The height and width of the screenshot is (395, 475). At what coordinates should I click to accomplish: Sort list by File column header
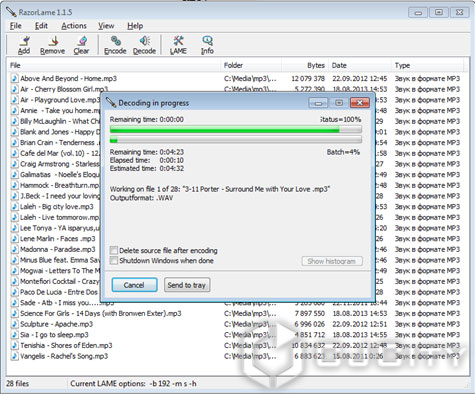[x=114, y=65]
